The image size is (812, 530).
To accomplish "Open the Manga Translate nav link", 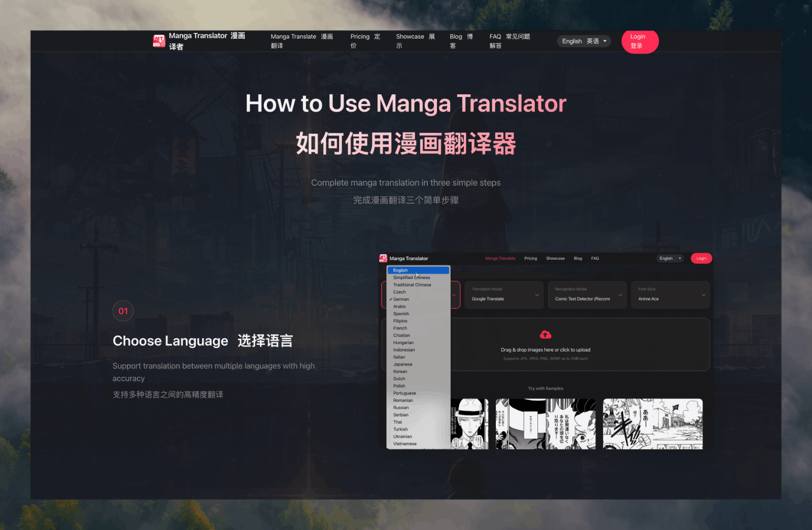I will [x=302, y=41].
